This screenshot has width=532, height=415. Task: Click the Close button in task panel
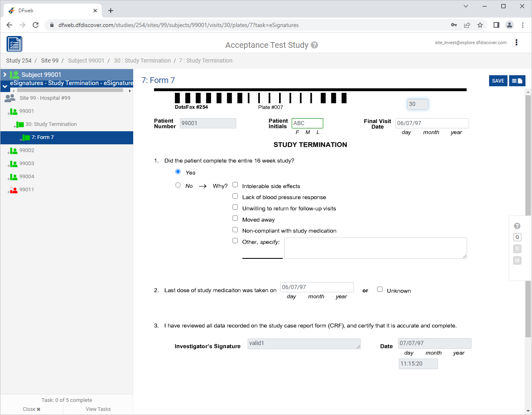(31, 409)
